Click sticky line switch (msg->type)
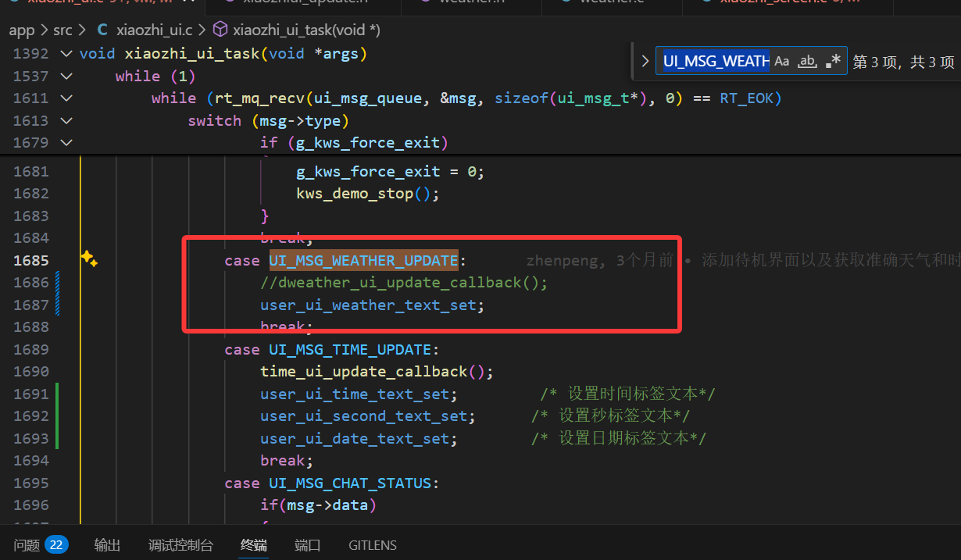The image size is (961, 560). 268,120
